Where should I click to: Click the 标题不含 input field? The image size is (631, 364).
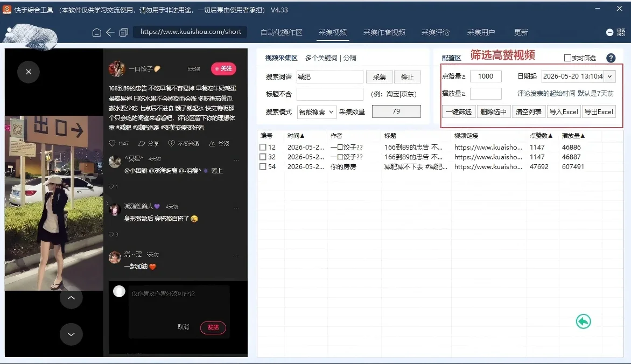(x=329, y=94)
